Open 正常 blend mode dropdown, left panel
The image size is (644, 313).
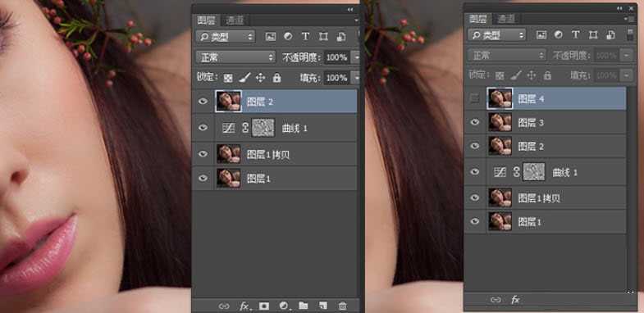point(235,57)
